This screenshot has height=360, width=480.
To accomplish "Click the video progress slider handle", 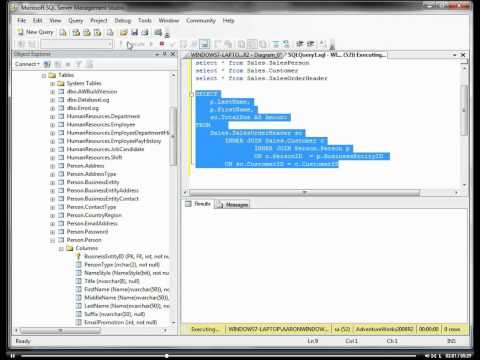I will click(166, 356).
